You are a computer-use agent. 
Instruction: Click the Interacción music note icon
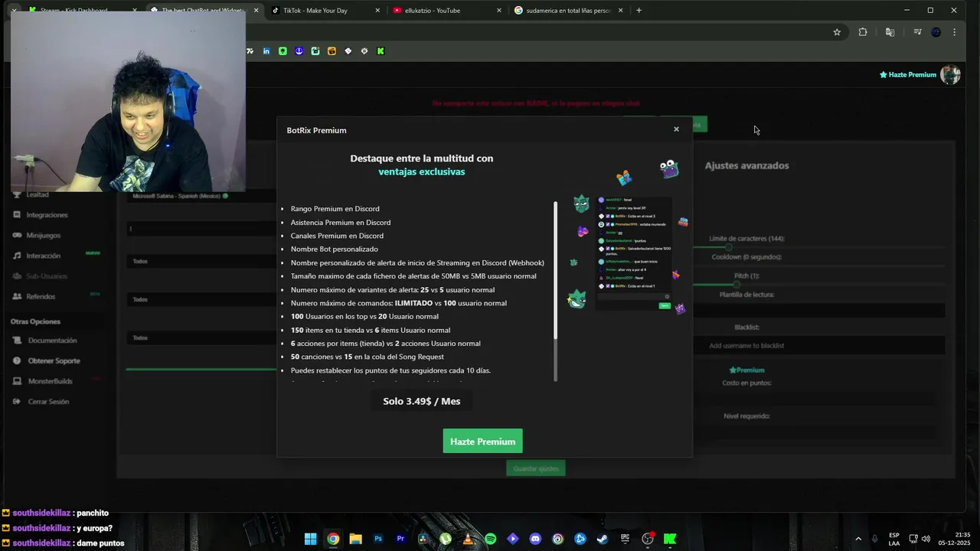click(x=17, y=256)
